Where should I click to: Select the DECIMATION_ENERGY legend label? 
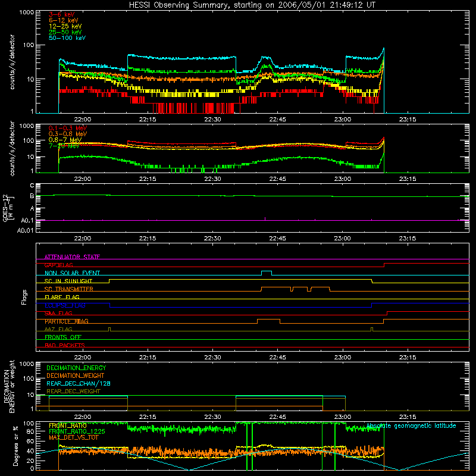(x=76, y=368)
